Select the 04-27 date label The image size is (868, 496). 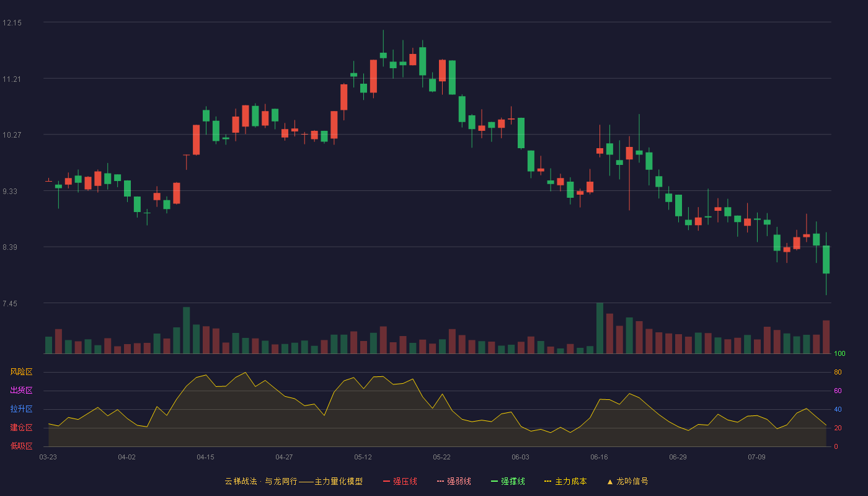coord(285,457)
